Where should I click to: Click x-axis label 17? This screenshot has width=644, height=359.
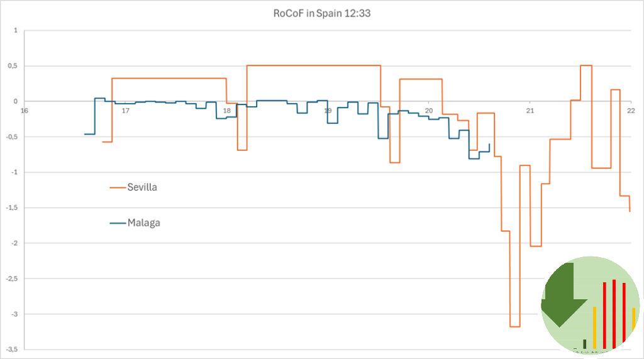coord(125,111)
